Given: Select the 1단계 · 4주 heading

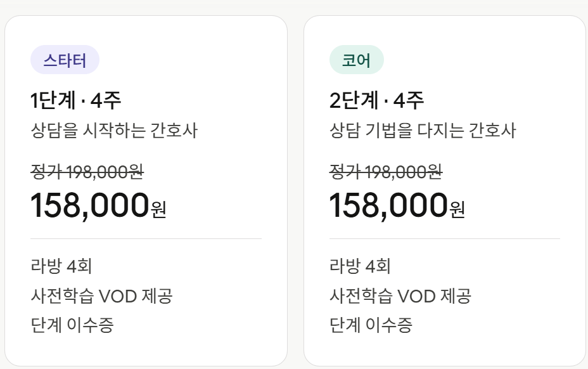Looking at the screenshot, I should (76, 100).
